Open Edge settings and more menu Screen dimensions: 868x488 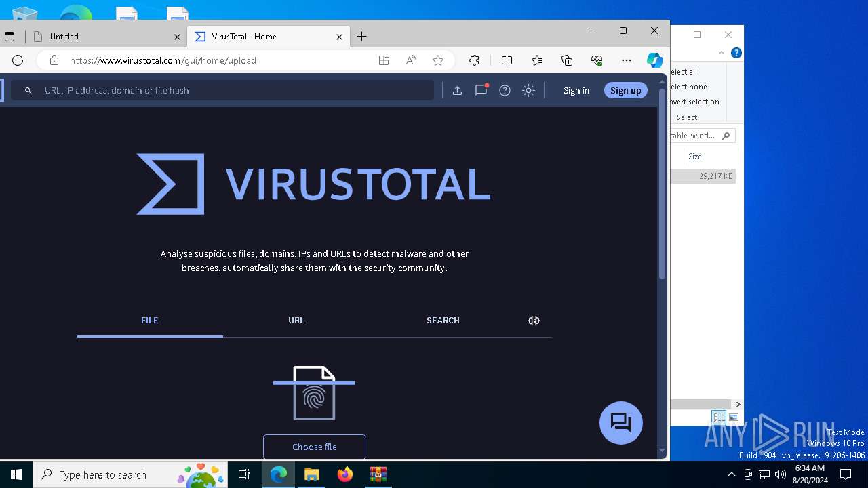point(627,60)
